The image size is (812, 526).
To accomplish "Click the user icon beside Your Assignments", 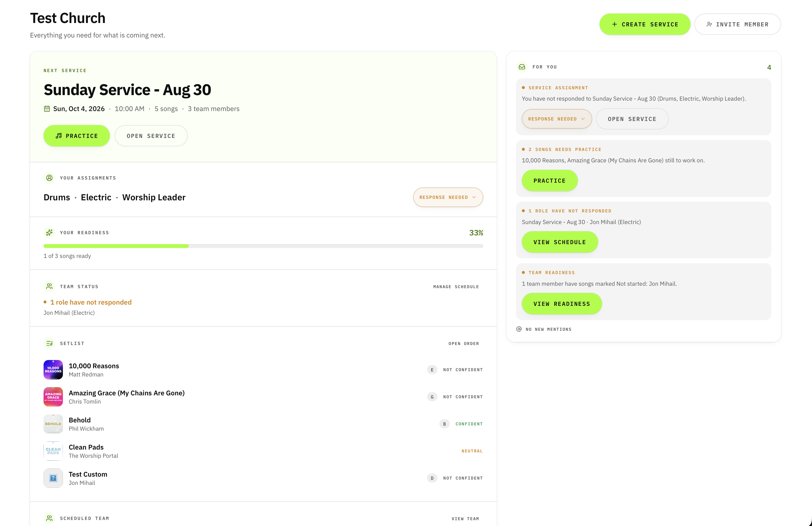I will pyautogui.click(x=49, y=178).
